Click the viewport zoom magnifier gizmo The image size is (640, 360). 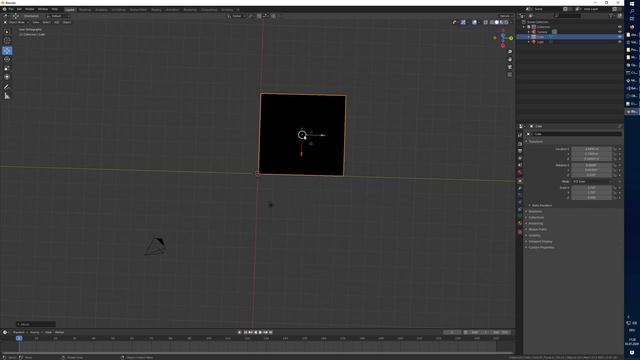(x=510, y=52)
